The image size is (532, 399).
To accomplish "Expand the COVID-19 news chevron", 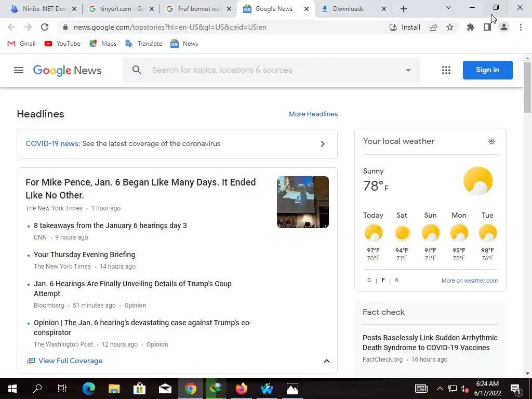I will [x=323, y=144].
